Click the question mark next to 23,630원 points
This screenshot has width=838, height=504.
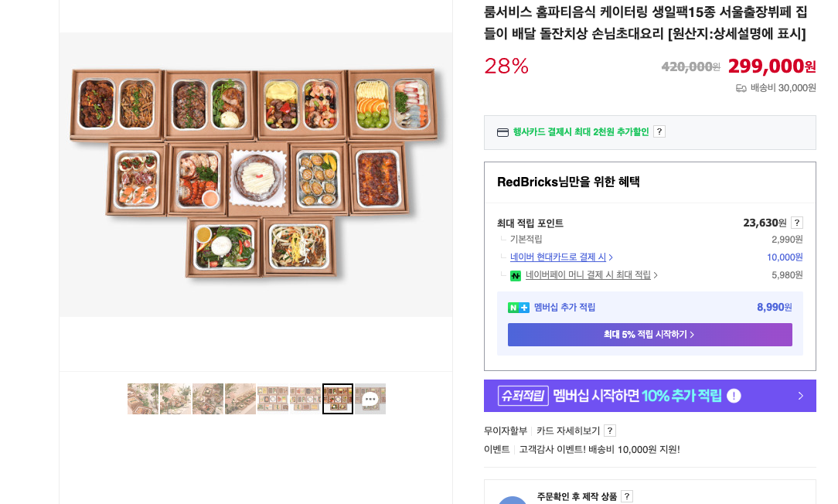797,223
